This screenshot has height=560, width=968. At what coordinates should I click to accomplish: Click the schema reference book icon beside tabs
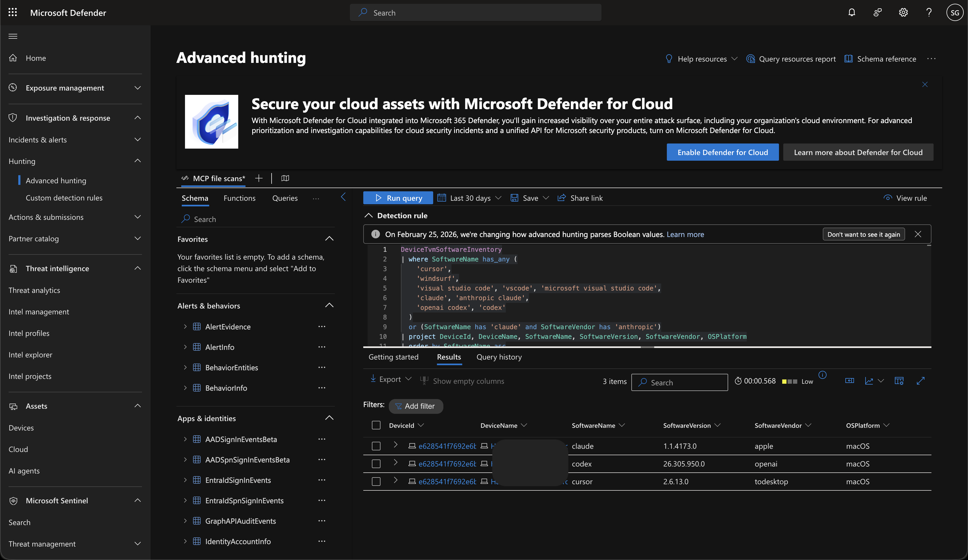[285, 178]
